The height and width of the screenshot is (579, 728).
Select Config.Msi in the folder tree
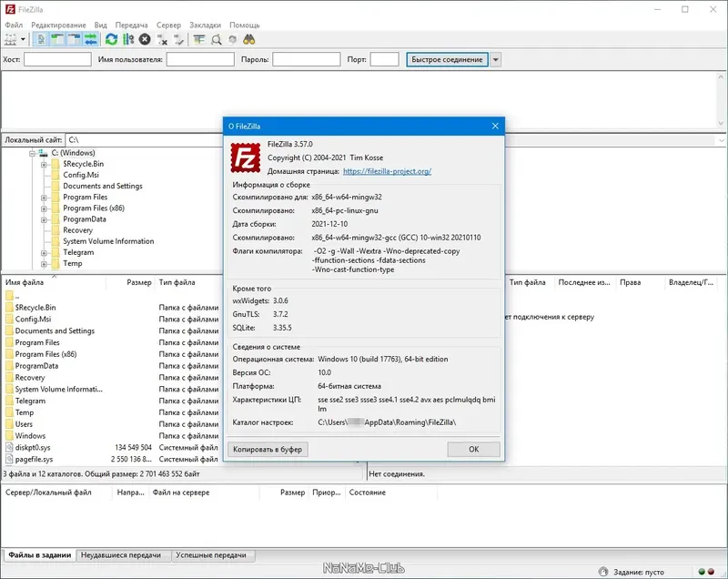click(81, 175)
